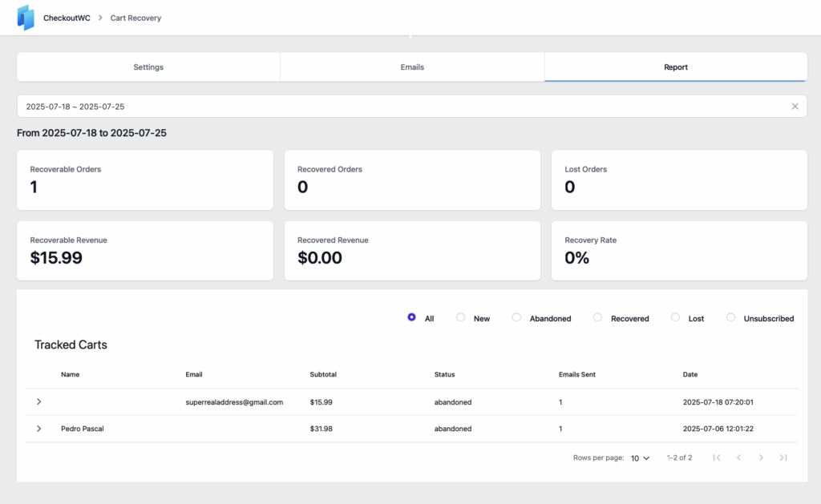Click the Name column header
The image size is (821, 504).
71,374
